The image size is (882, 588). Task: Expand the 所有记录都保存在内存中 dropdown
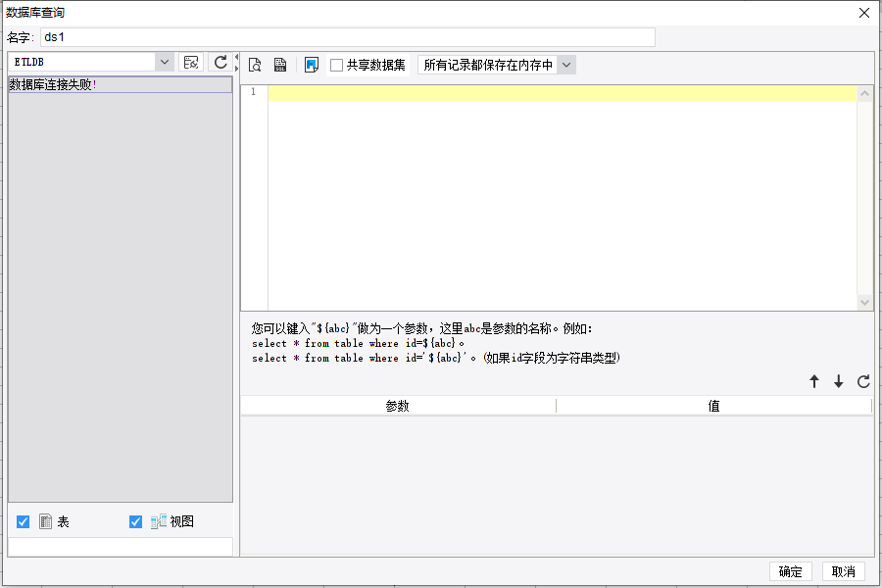click(x=566, y=65)
